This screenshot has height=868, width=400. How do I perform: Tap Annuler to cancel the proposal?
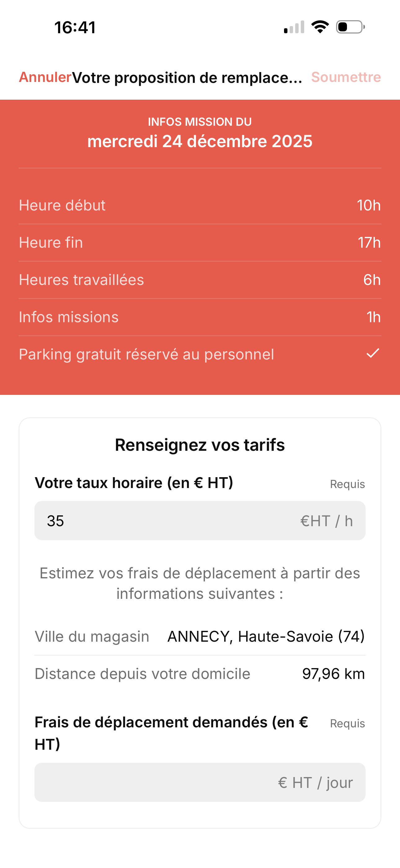pyautogui.click(x=45, y=77)
